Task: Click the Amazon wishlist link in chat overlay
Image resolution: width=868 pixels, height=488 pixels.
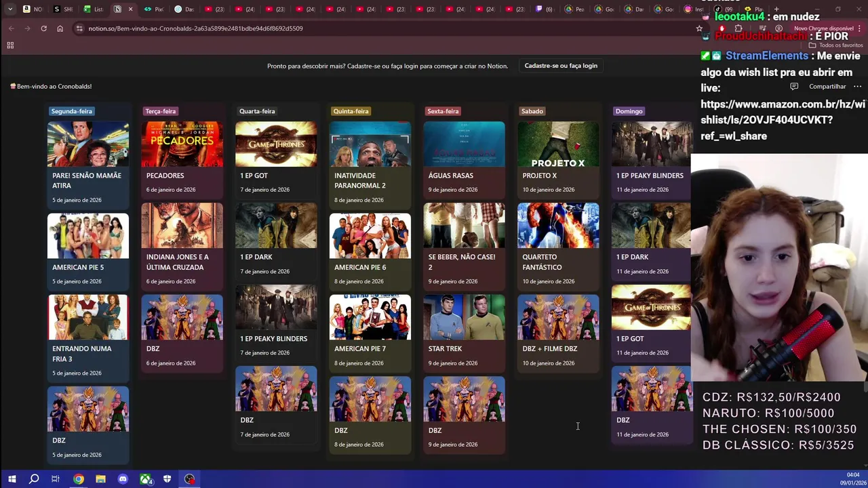Action: point(783,120)
